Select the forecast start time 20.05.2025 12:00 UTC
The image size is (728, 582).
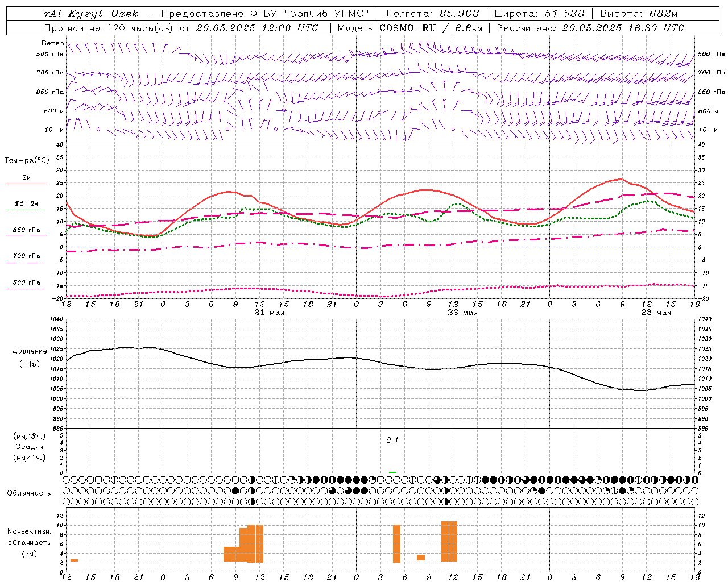point(257,28)
